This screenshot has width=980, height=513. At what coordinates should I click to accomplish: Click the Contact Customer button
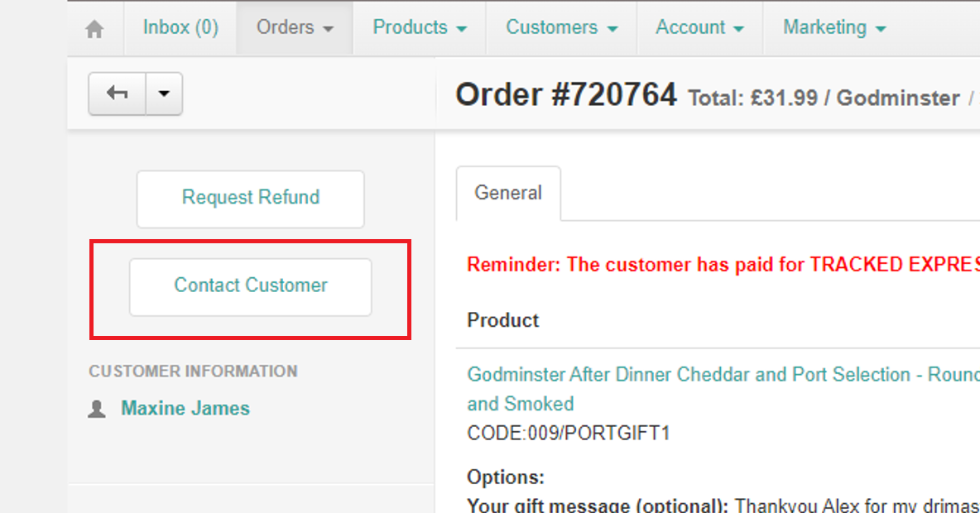point(251,286)
